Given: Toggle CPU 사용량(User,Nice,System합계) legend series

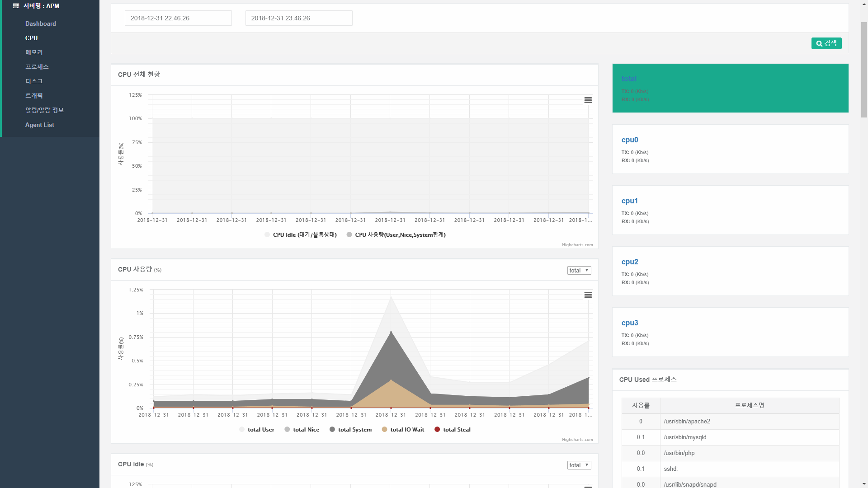Looking at the screenshot, I should coord(396,235).
